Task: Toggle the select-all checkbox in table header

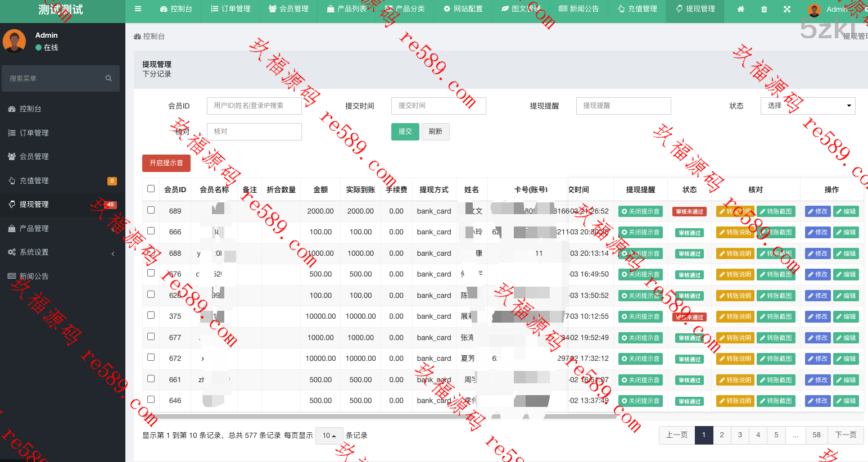Action: pyautogui.click(x=151, y=189)
